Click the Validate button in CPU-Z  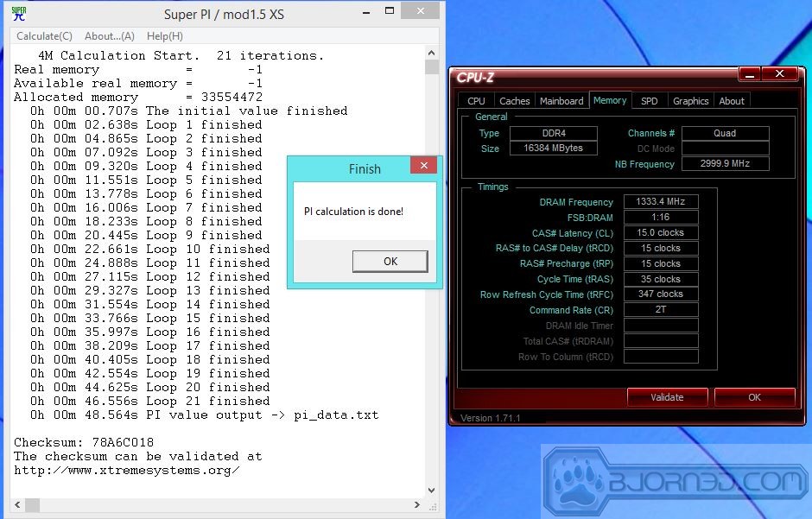[x=667, y=397]
